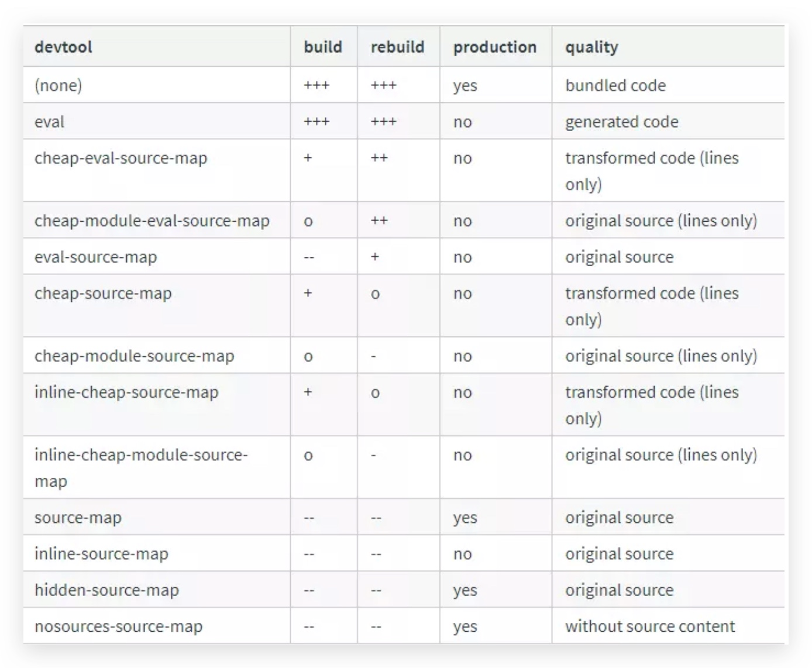812x668 pixels.
Task: Click the cheap-module-source-map cell
Action: tap(134, 356)
